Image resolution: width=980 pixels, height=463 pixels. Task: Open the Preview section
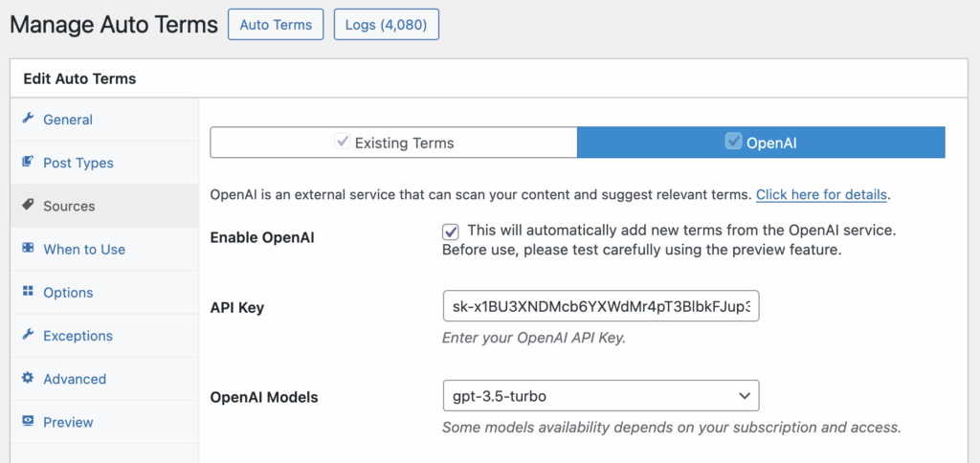pos(104,422)
